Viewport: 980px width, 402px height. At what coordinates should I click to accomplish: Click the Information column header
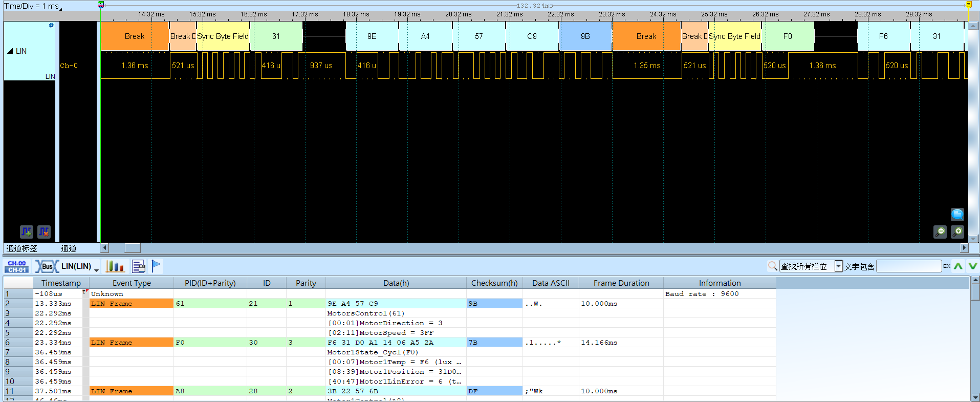pos(720,283)
